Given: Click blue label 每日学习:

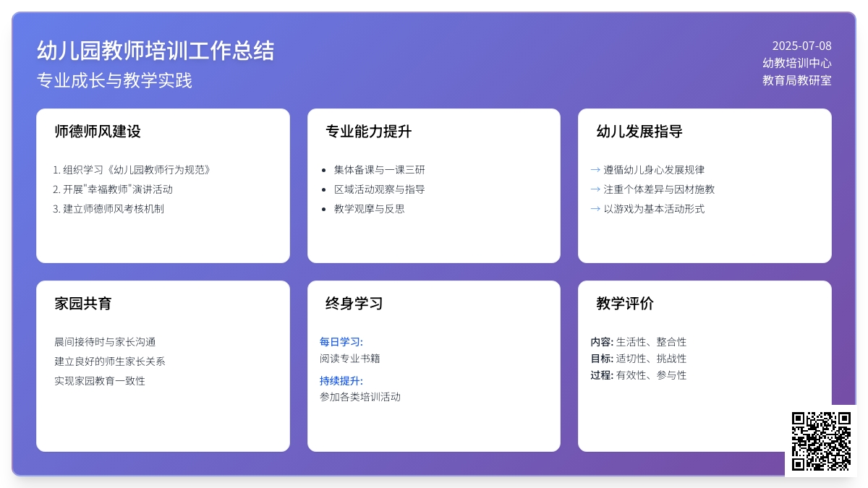Looking at the screenshot, I should (341, 342).
